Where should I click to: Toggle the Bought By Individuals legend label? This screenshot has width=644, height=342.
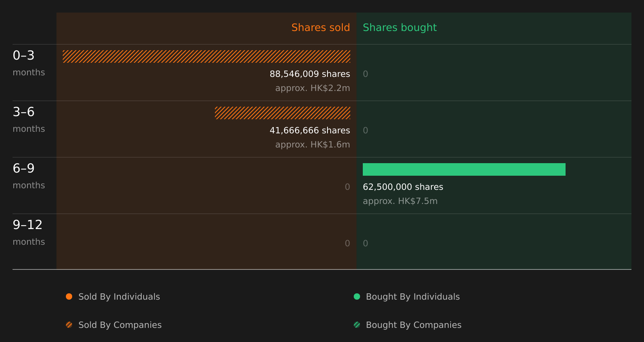[413, 297]
